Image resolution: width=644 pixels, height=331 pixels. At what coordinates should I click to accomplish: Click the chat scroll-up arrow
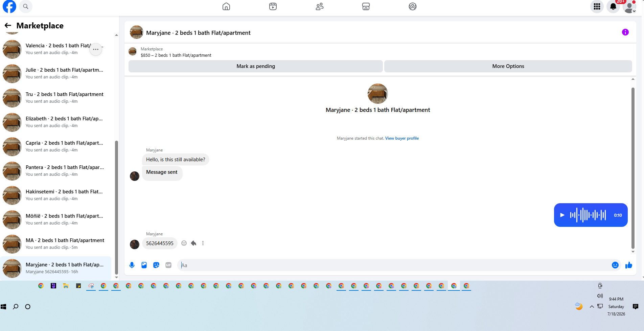(x=633, y=79)
